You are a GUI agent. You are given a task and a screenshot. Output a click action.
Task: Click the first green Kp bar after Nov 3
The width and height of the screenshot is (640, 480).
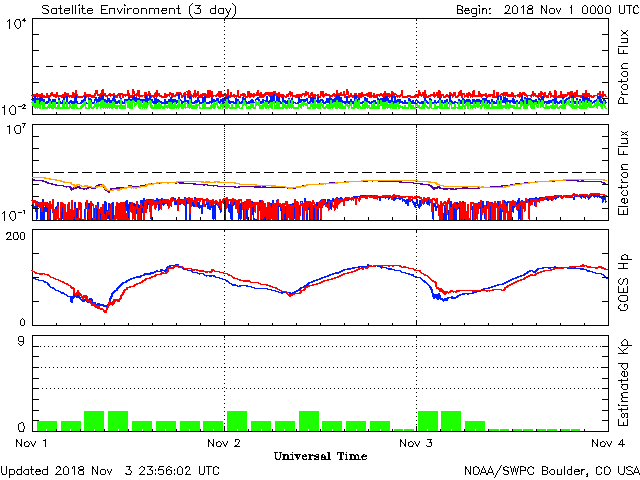(x=428, y=421)
